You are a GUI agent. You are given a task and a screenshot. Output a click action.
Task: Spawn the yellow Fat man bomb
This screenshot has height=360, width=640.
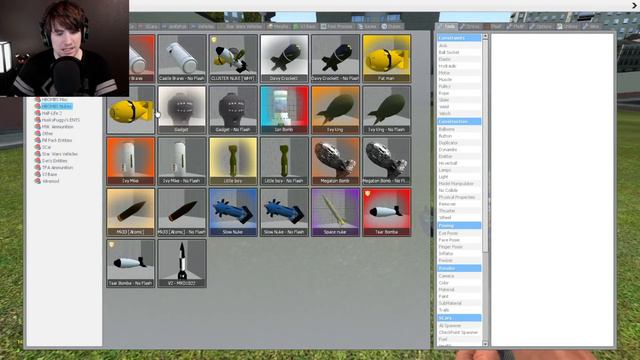tap(387, 58)
